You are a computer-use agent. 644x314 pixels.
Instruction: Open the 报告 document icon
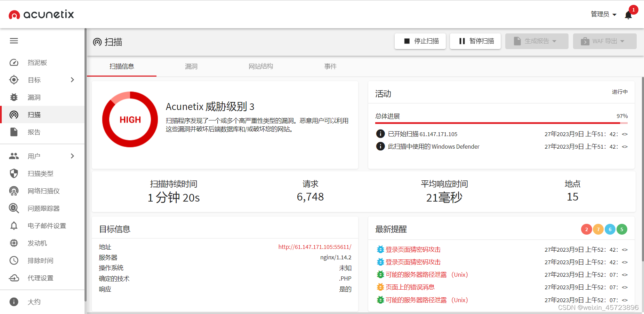click(x=14, y=132)
